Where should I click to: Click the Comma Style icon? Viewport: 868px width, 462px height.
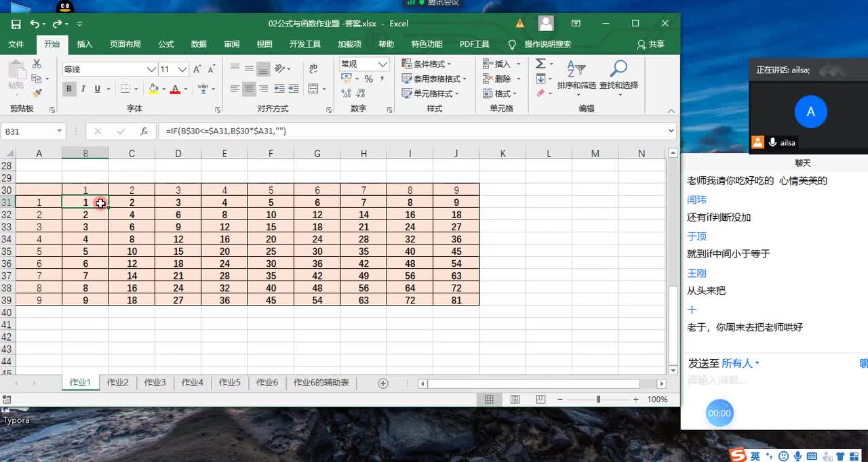382,79
